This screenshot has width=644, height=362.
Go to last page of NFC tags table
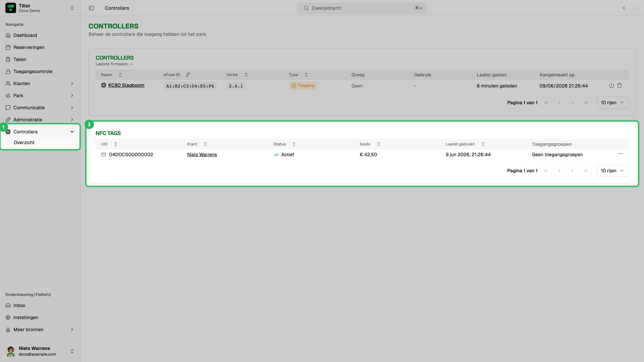586,171
